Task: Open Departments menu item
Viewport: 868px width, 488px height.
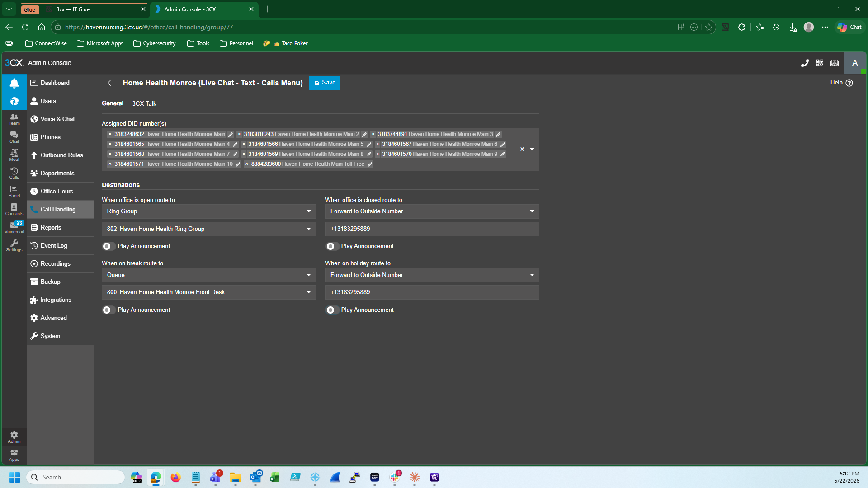Action: [61, 174]
